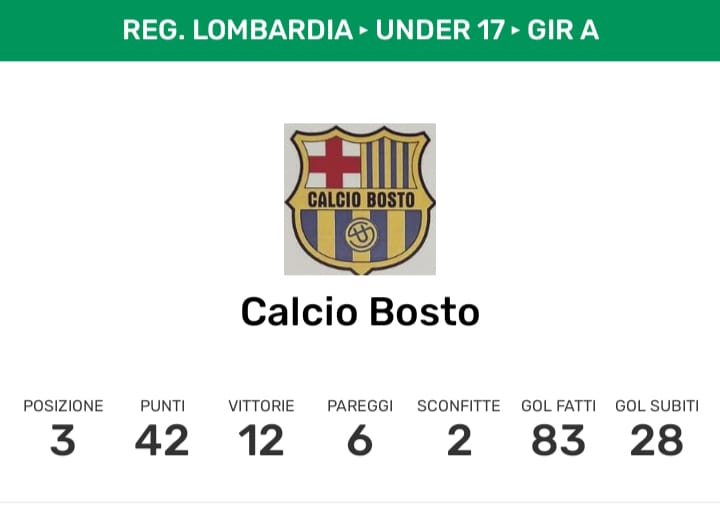Click the arrow after REG. LOMBARDIA

[364, 30]
